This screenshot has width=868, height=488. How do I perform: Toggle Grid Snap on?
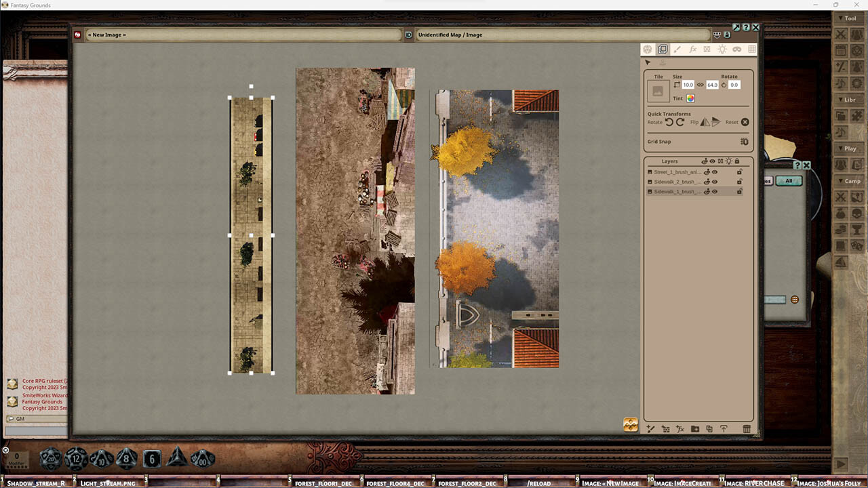[x=744, y=141]
